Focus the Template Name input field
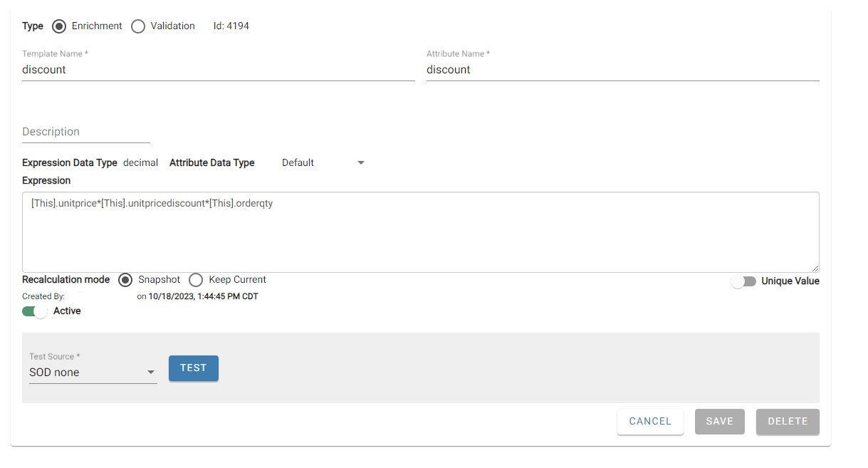The height and width of the screenshot is (468, 868). 218,70
